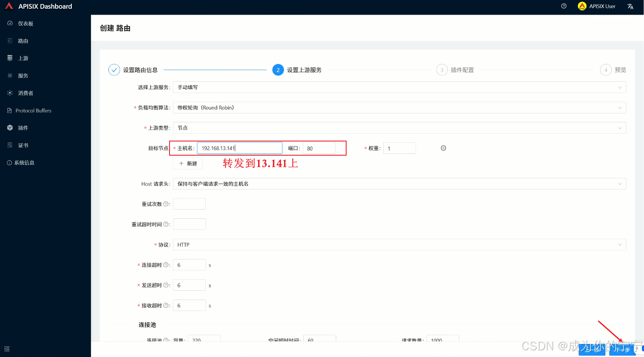Click the 连接超时 input field

tap(189, 265)
